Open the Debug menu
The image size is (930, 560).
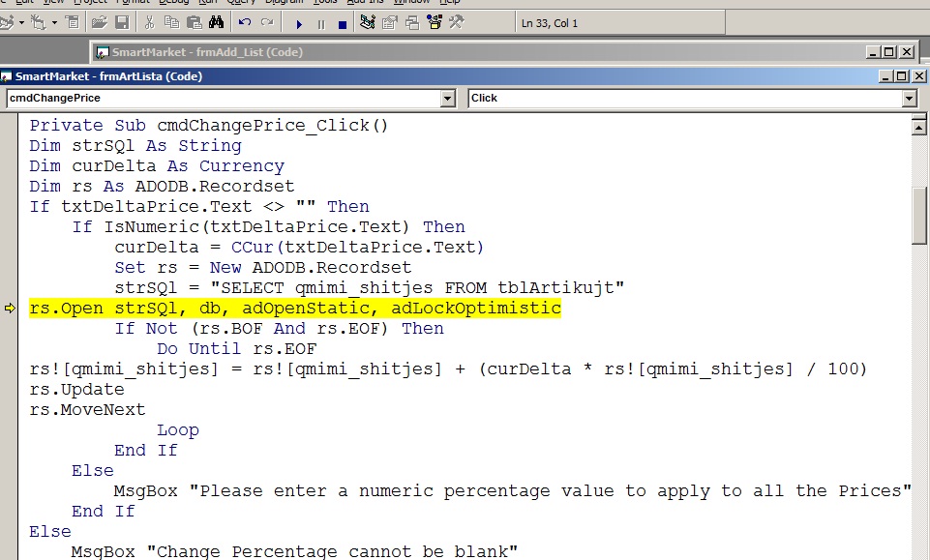click(x=174, y=2)
